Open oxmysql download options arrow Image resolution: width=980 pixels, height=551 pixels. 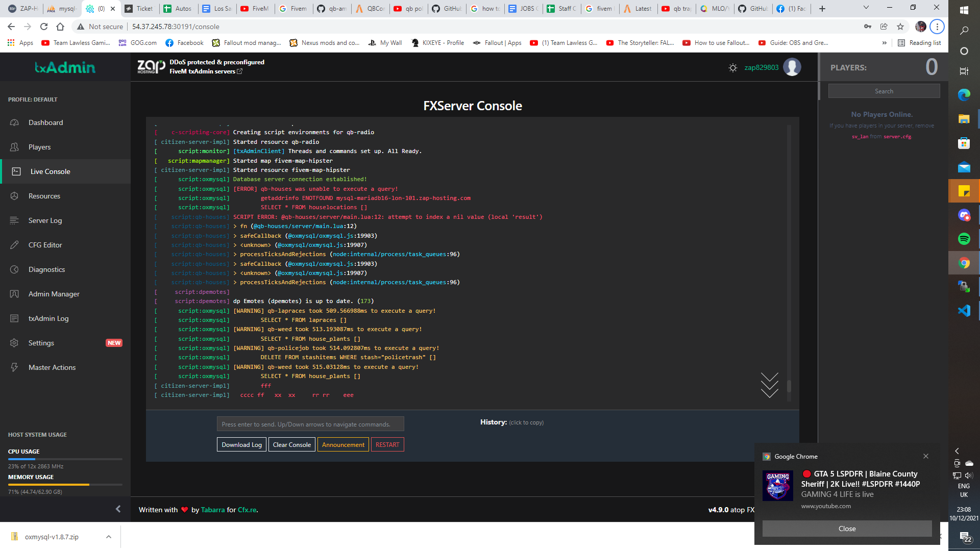[x=108, y=537]
